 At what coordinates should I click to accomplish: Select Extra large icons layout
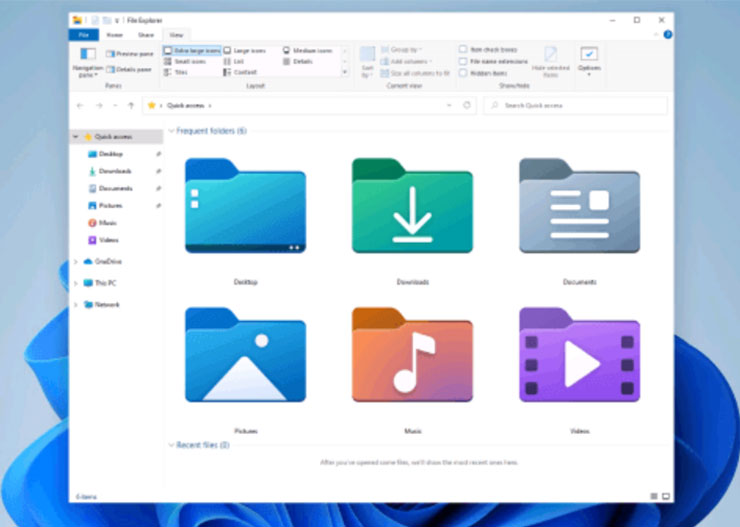tap(192, 50)
